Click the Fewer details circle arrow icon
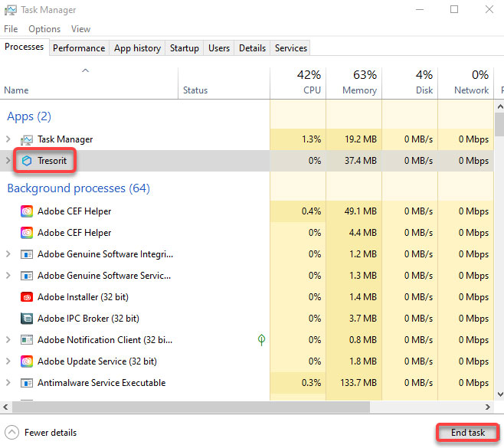 pos(12,433)
